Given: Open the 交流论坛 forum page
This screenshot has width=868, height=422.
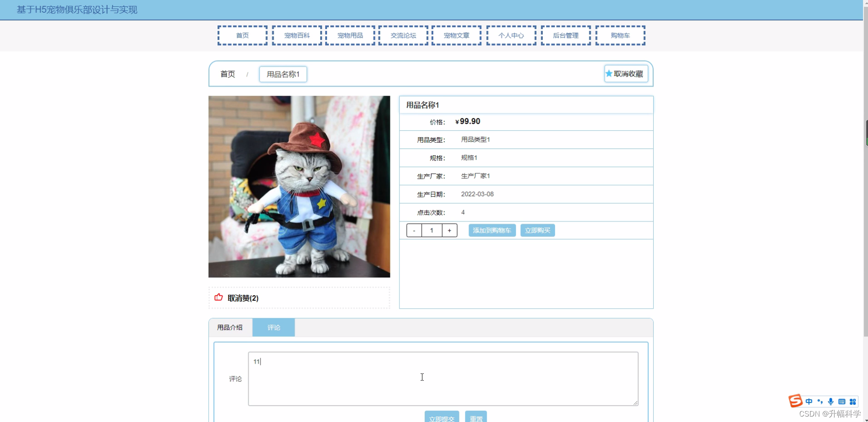Looking at the screenshot, I should pos(402,35).
